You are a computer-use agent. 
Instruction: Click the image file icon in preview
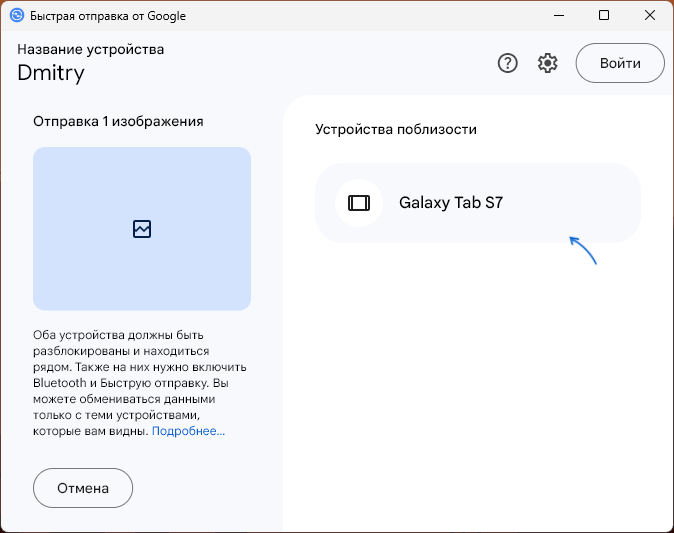[x=142, y=229]
